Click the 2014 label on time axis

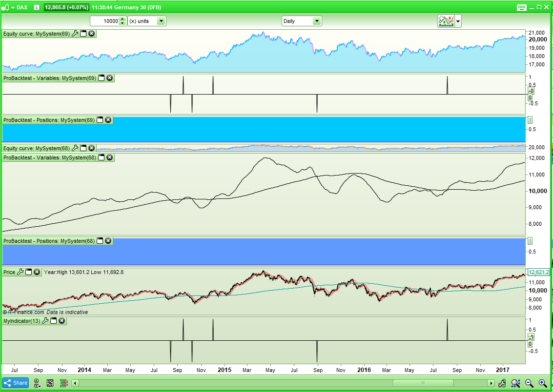(84, 370)
